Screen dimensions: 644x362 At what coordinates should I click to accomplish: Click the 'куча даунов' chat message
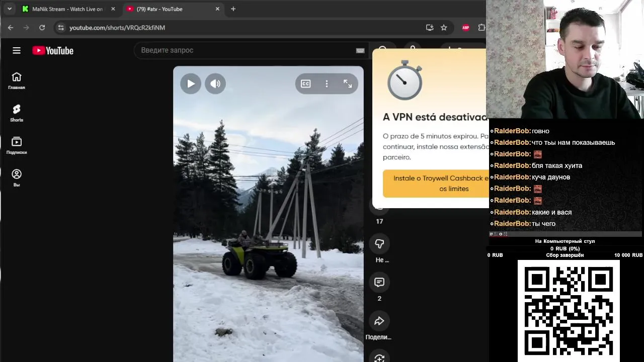coord(551,177)
